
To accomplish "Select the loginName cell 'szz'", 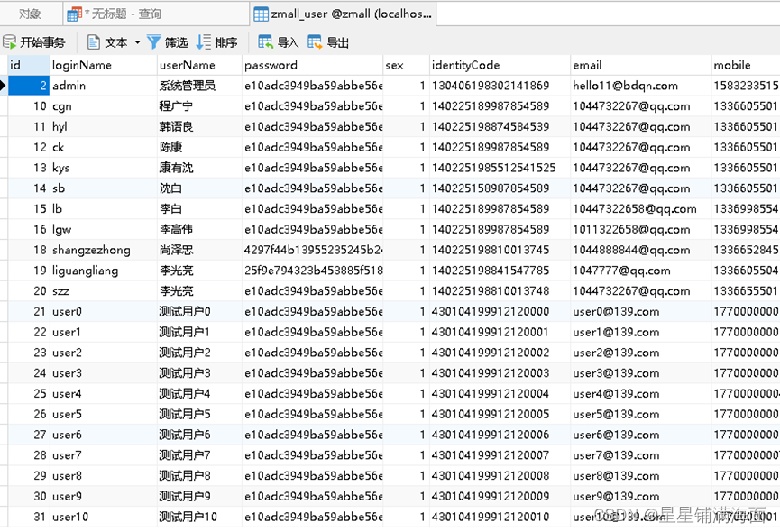I will pyautogui.click(x=104, y=291).
